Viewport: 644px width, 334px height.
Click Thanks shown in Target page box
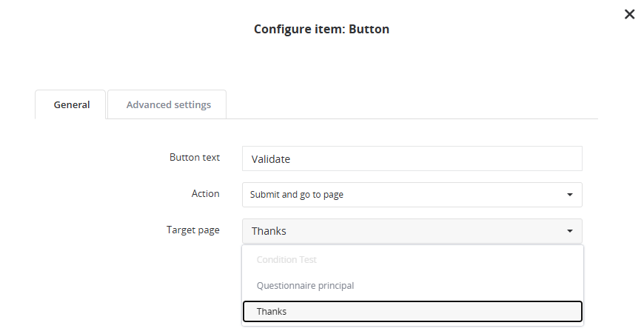[x=269, y=231]
